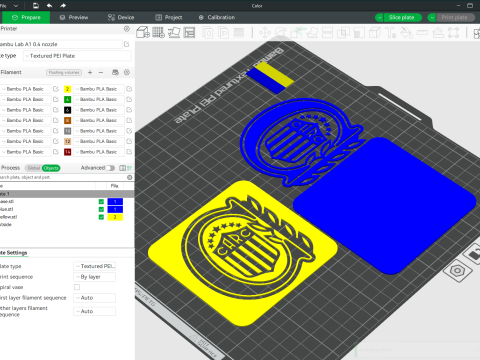Select the Scale tool icon
The image size is (480, 360).
point(296,33)
